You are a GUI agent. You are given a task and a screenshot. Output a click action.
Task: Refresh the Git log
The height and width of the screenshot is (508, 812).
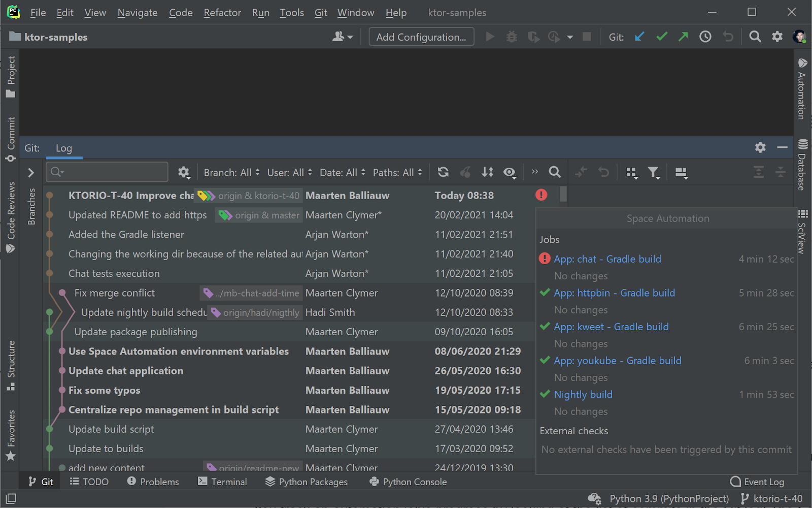(x=443, y=172)
